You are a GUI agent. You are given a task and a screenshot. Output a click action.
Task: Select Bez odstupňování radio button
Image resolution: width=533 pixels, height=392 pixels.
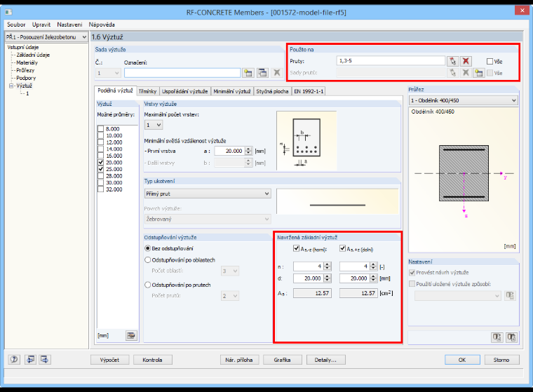click(147, 248)
